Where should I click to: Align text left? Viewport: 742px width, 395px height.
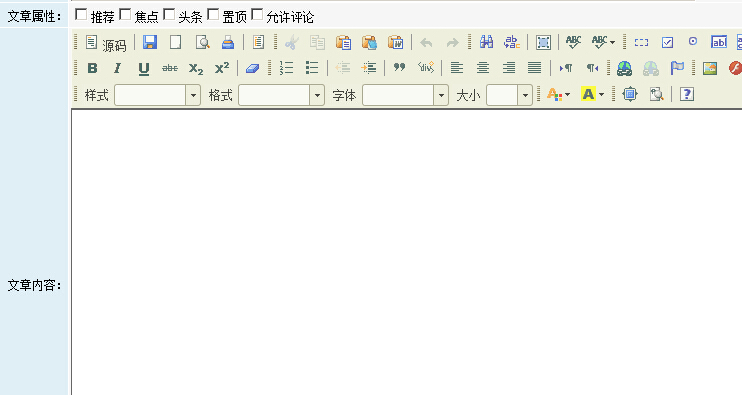coord(457,68)
